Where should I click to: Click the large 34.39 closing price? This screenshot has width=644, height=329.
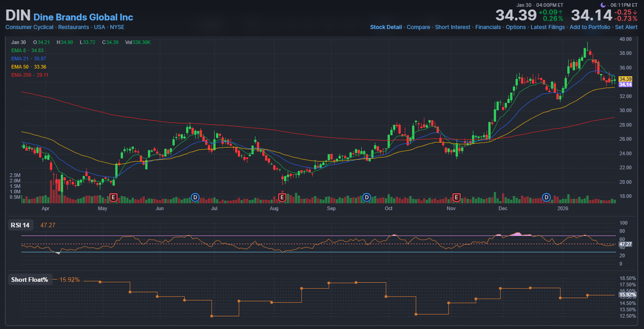(x=516, y=15)
